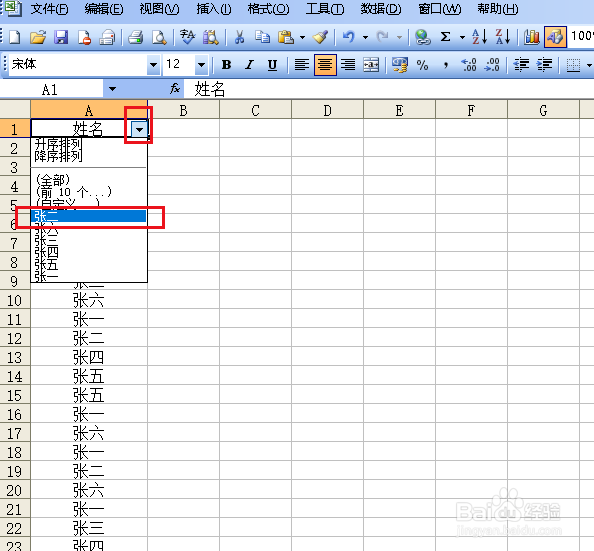Screen dimensions: 594x551
Task: Open the font size dropdown arrow
Action: [x=202, y=65]
